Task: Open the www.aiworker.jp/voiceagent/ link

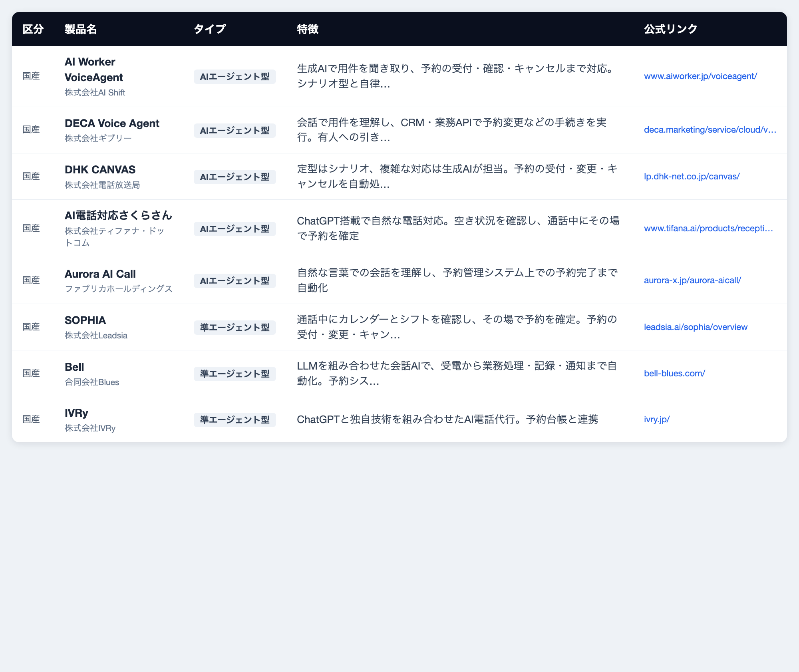Action: pyautogui.click(x=700, y=76)
